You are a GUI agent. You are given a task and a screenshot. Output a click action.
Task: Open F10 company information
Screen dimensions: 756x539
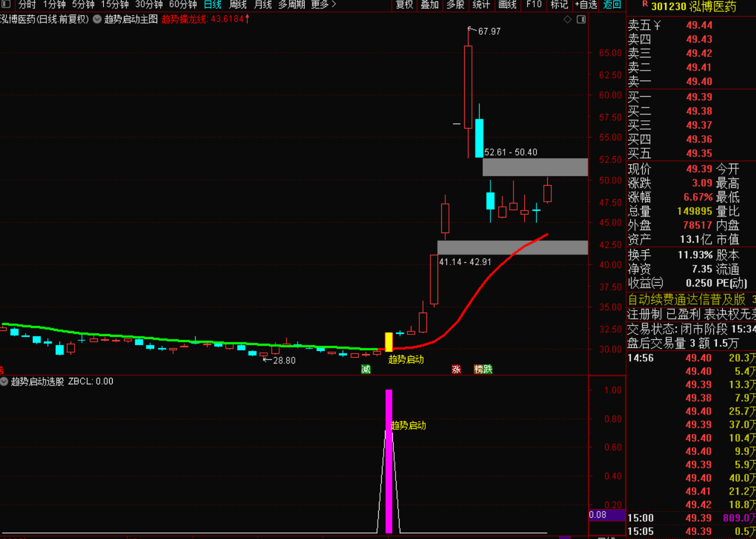(534, 5)
